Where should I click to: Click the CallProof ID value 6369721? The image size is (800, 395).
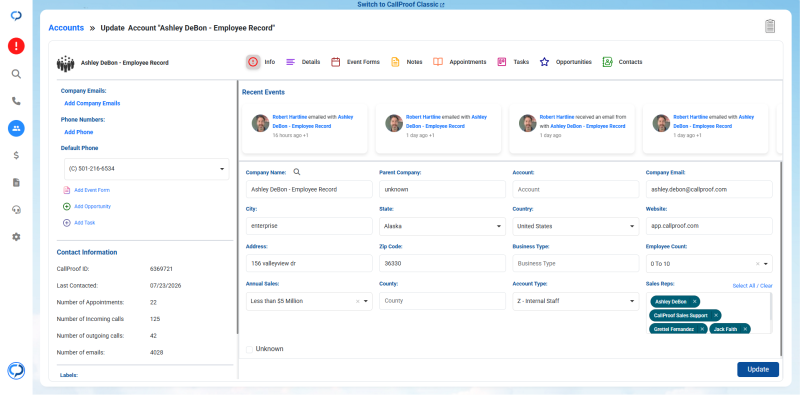pyautogui.click(x=161, y=269)
